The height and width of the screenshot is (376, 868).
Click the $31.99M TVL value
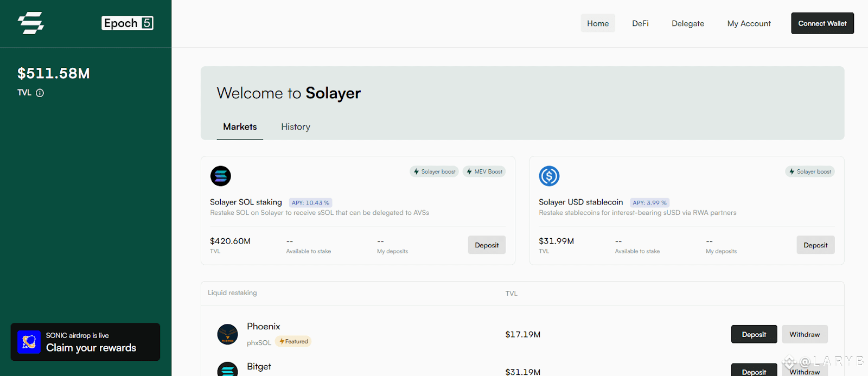tap(556, 241)
